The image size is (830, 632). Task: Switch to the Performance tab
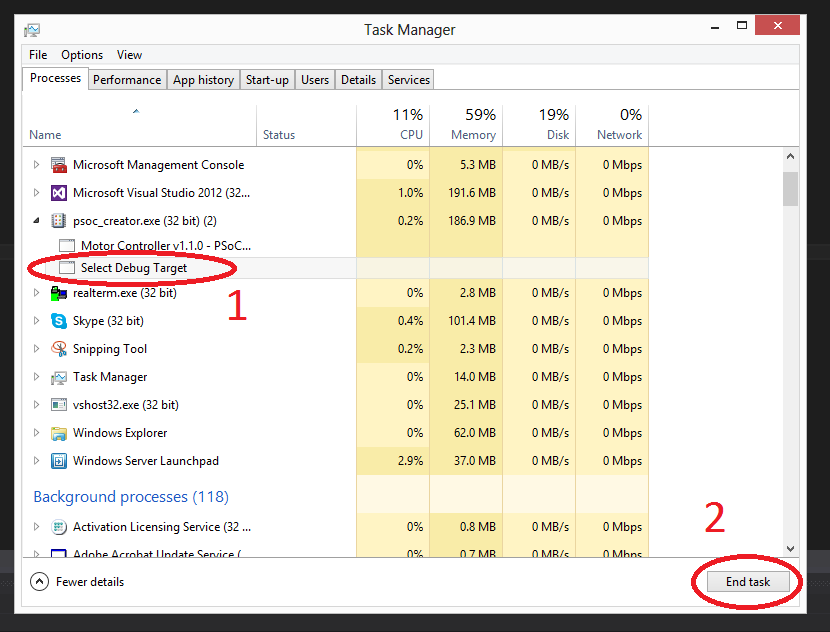[x=126, y=79]
